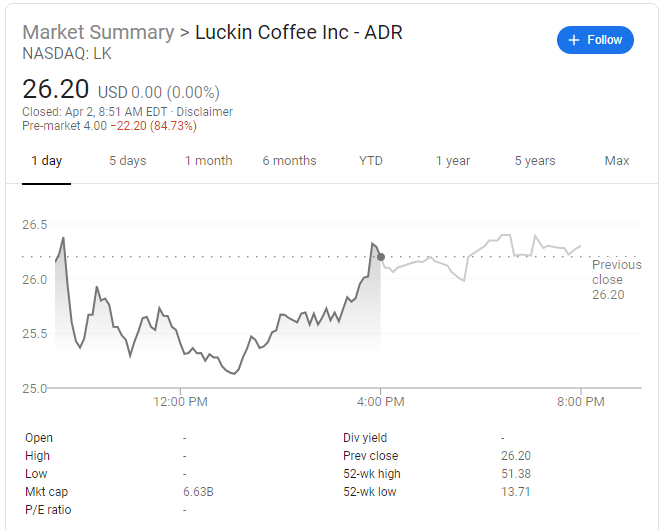Click the NASDAQ: LK ticker text
The height and width of the screenshot is (530, 660).
(x=67, y=54)
